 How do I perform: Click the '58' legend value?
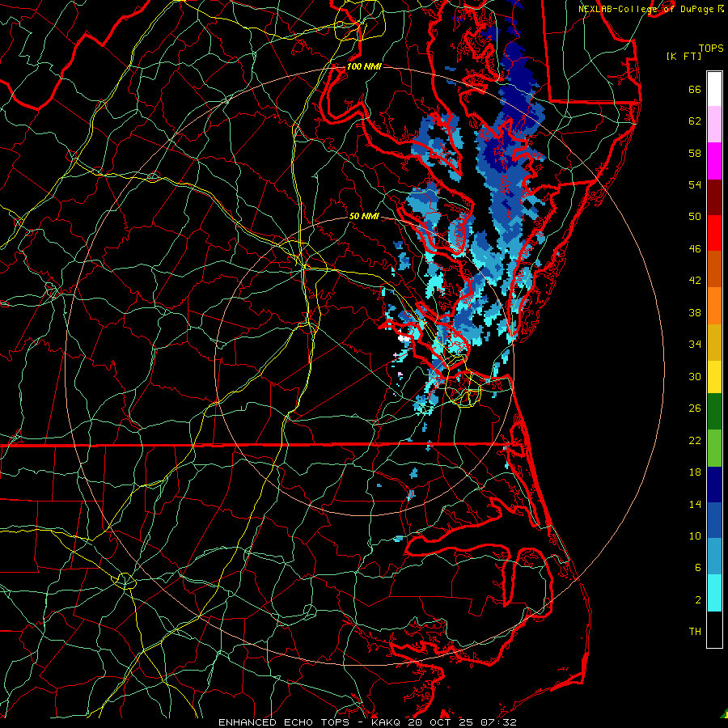(x=695, y=153)
